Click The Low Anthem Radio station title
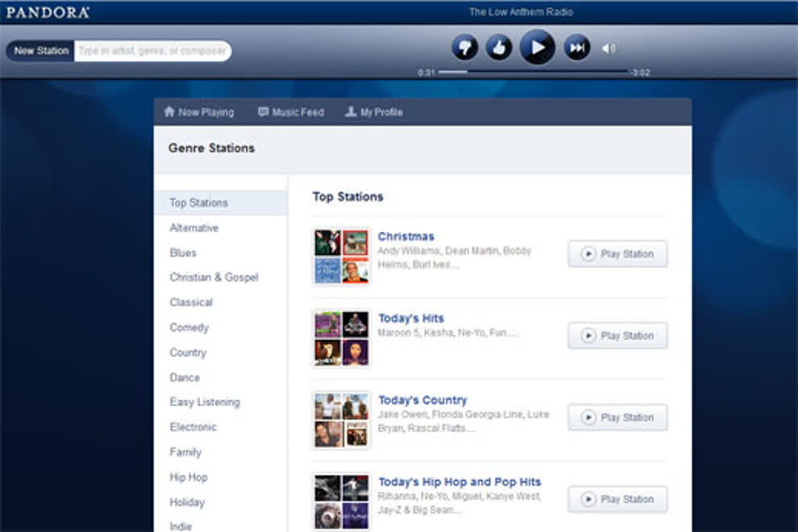Viewport: 798px width, 532px height. 521,12
